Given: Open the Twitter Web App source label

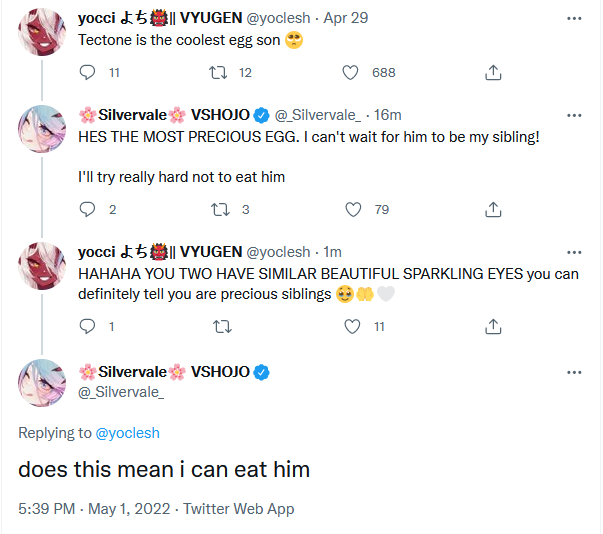Looking at the screenshot, I should [238, 509].
